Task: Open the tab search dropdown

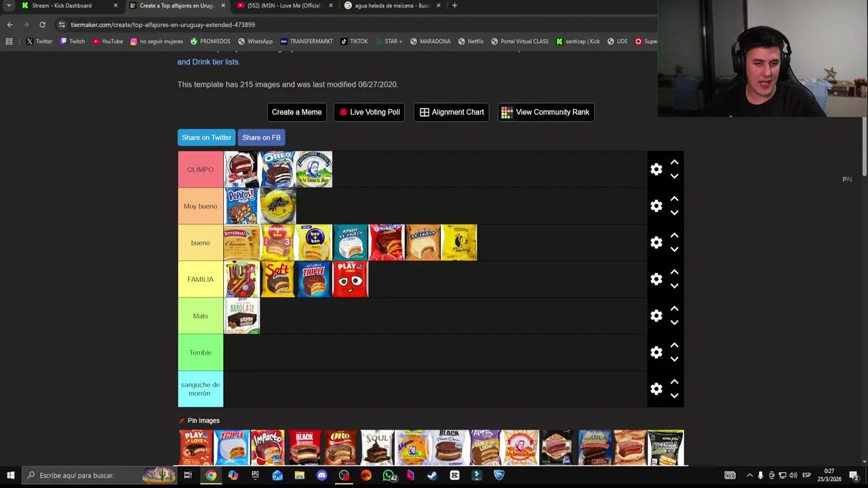Action: 9,5
